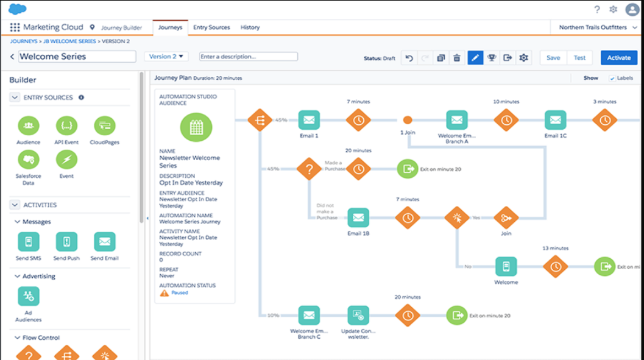Select the CloudPages entry source icon
The image size is (644, 360).
[105, 126]
